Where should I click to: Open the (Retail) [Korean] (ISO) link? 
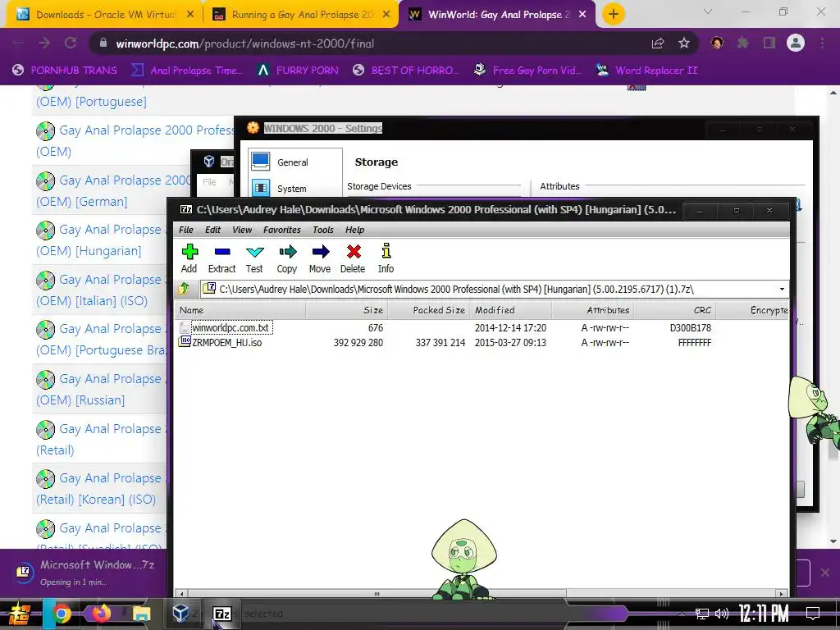(x=101, y=489)
